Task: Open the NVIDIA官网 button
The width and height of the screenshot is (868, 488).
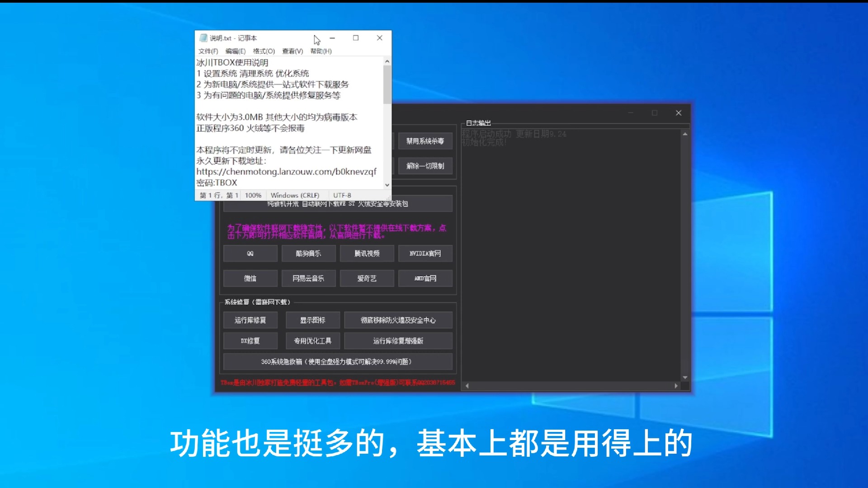Action: pos(425,253)
